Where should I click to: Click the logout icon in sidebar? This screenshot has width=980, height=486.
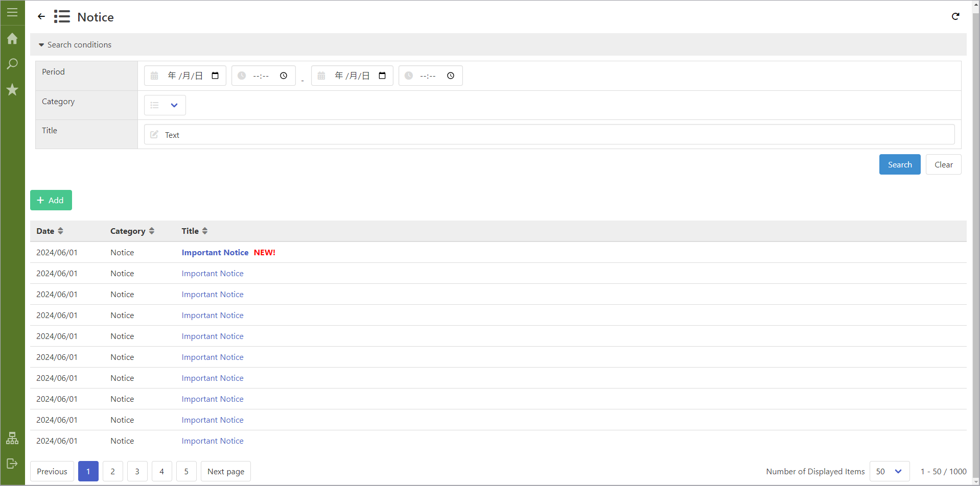click(12, 464)
